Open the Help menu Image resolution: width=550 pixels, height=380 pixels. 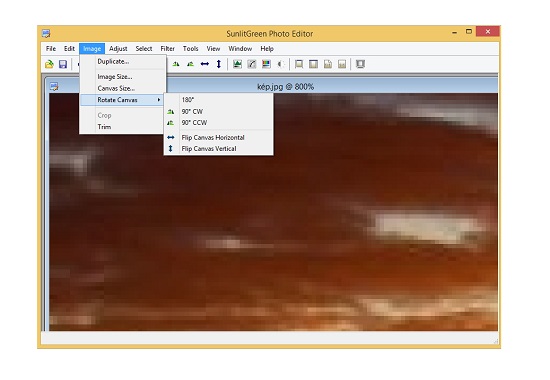(267, 48)
